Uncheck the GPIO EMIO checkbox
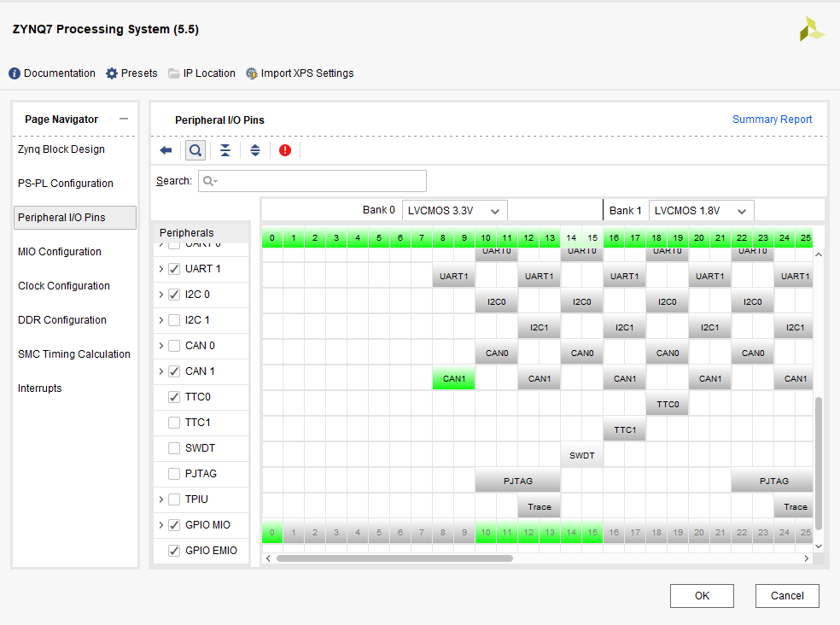Viewport: 840px width, 625px height. [174, 551]
